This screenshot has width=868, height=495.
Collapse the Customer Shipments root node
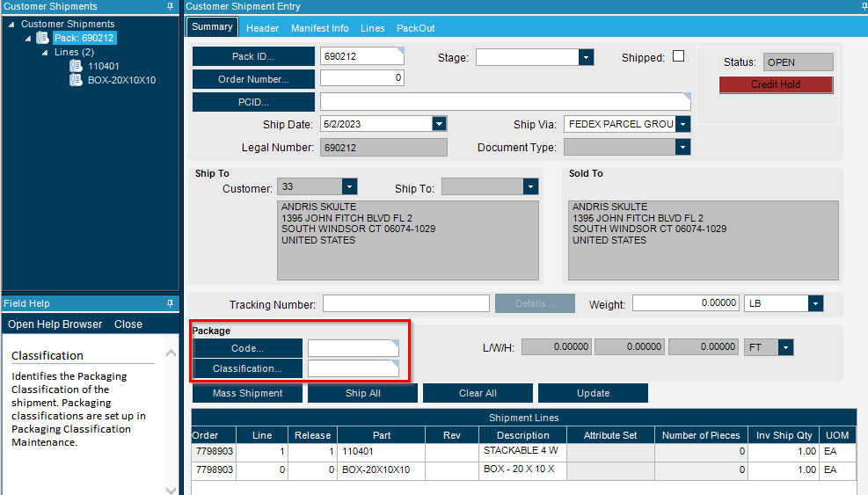coord(11,25)
